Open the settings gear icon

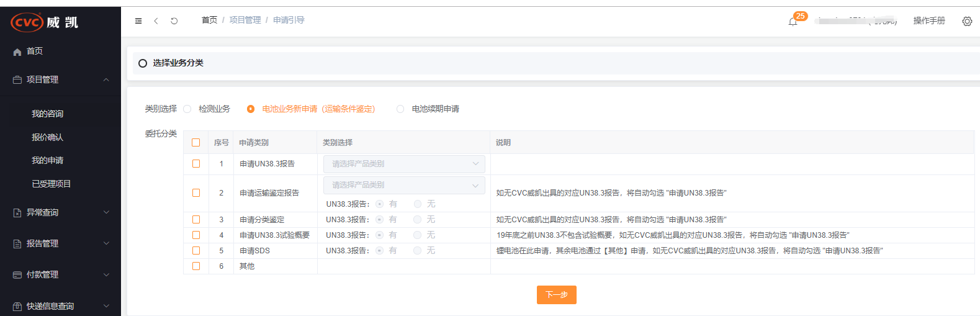(966, 21)
